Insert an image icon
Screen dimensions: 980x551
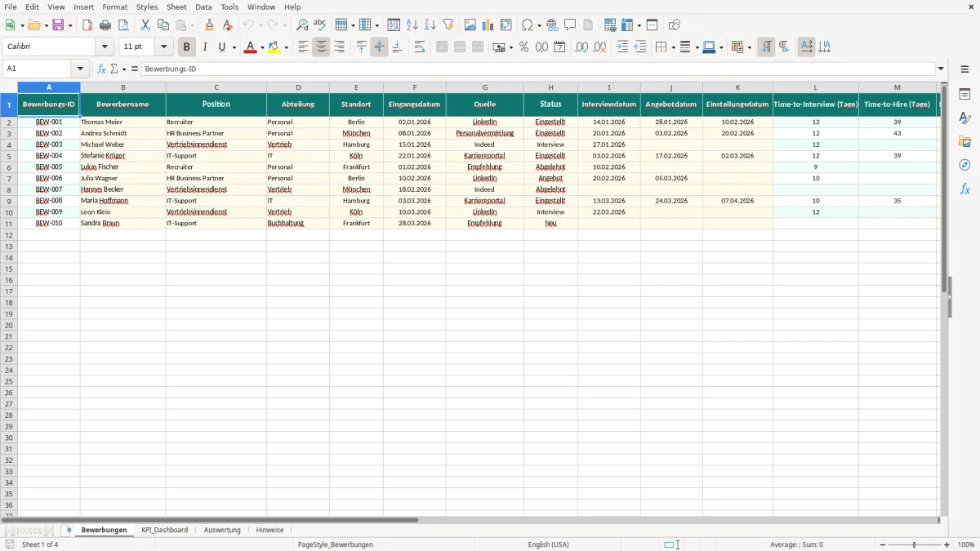(x=470, y=25)
